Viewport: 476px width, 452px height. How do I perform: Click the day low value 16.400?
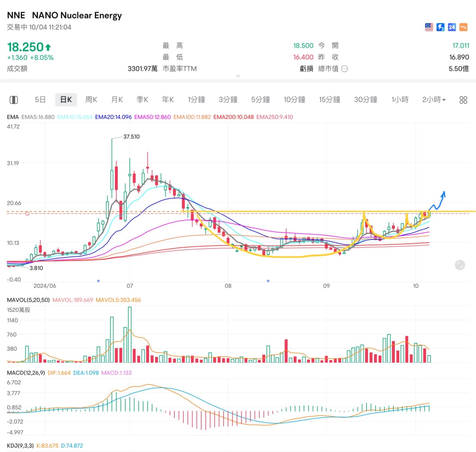click(303, 57)
